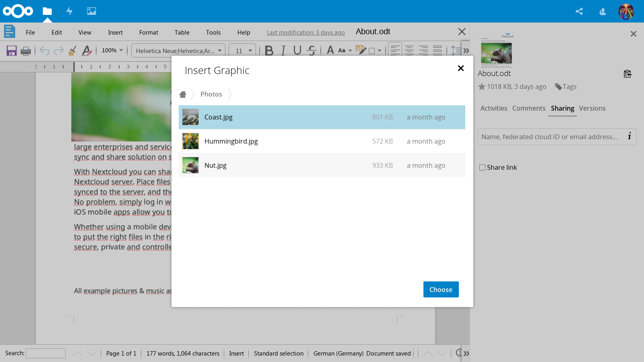
Task: Open the Help menu
Action: pos(244,33)
